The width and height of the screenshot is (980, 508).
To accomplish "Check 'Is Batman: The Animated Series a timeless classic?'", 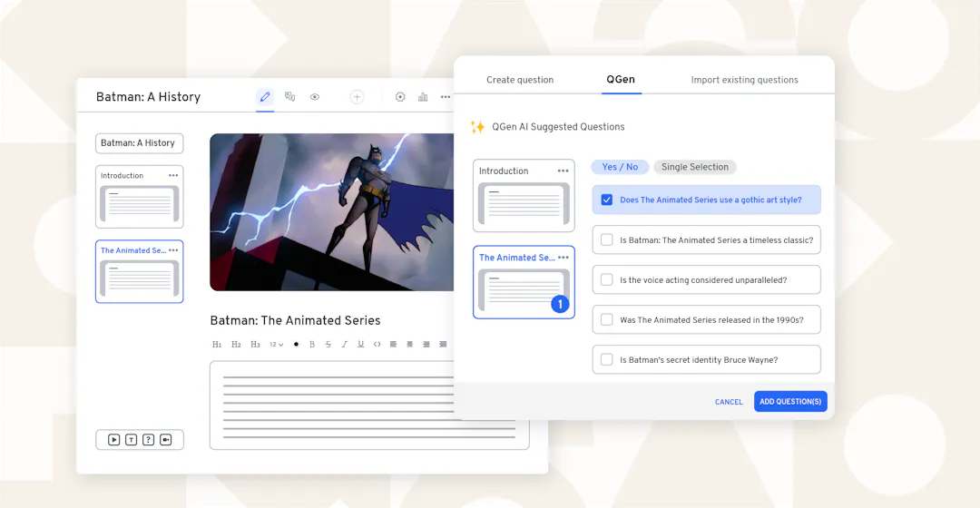I will 607,240.
